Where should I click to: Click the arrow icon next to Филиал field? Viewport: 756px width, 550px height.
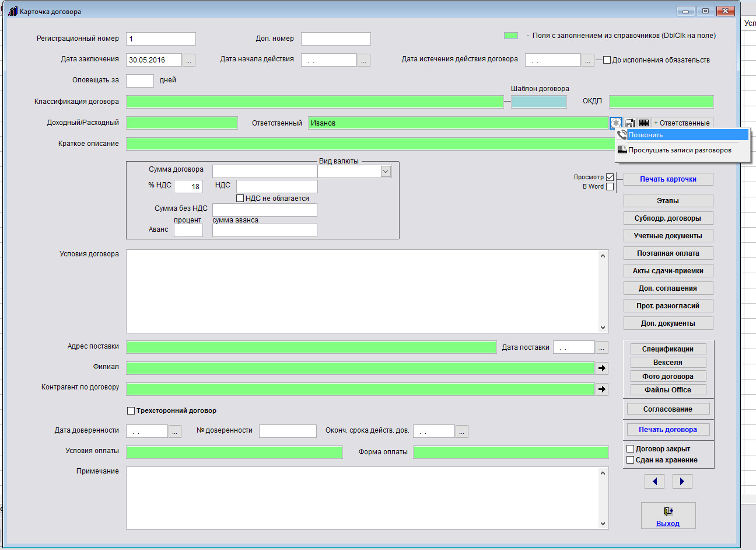click(x=602, y=368)
